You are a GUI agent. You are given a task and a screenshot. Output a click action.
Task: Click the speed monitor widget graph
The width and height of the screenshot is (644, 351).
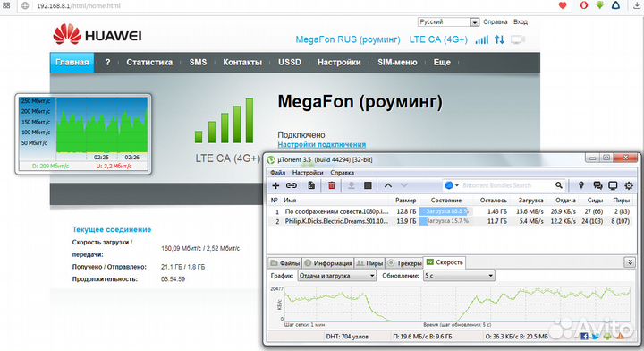coord(102,125)
